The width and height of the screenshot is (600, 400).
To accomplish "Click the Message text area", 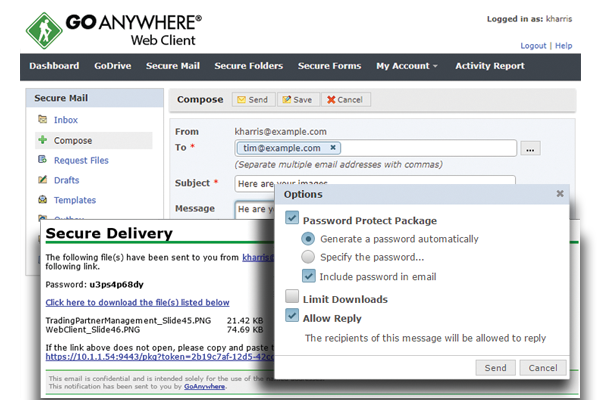I will (x=255, y=210).
